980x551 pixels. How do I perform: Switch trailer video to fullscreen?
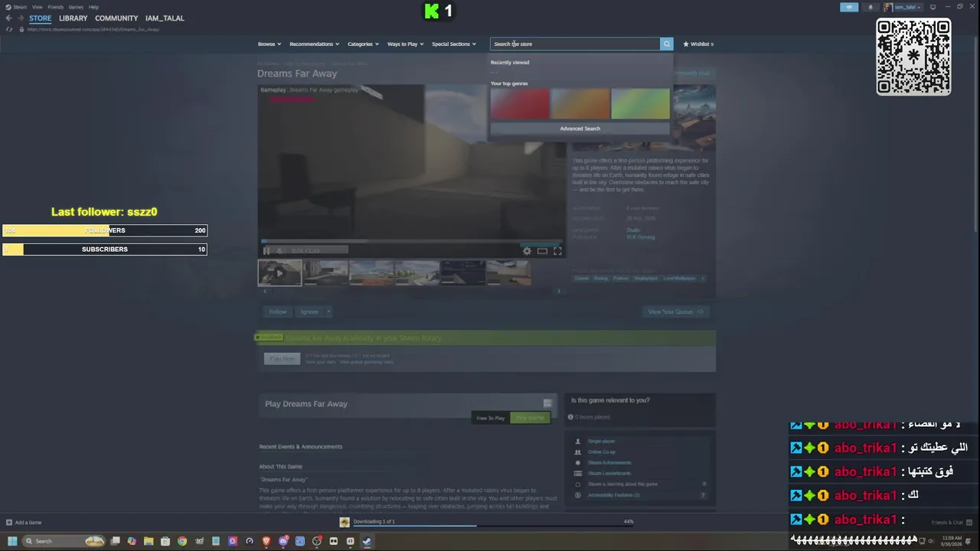click(557, 250)
